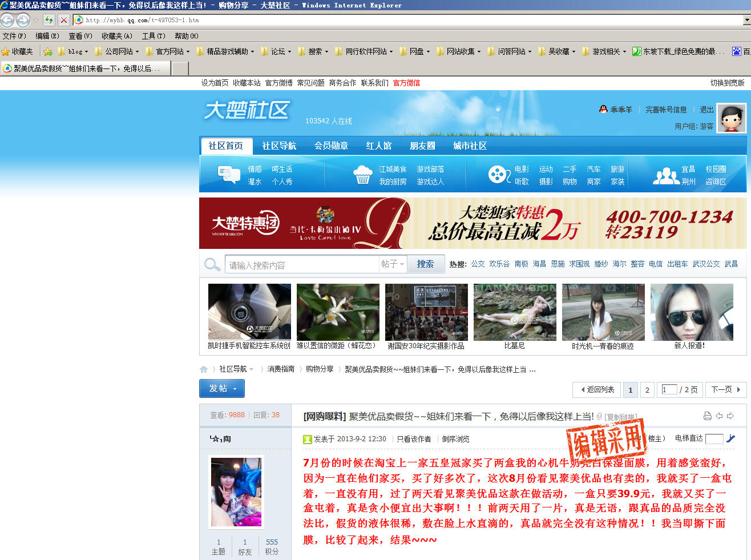
Task: Stop loading with the red X icon
Action: click(64, 20)
